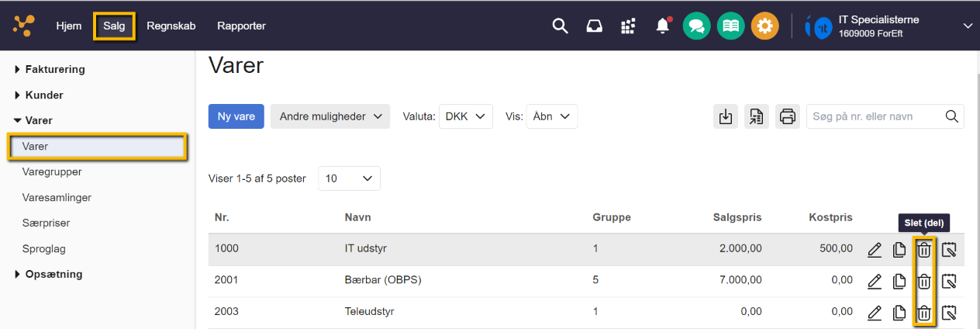
Task: Click the print icon above the table
Action: pos(787,116)
